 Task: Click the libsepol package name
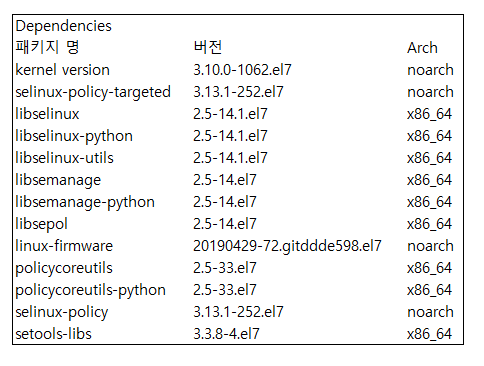41,224
